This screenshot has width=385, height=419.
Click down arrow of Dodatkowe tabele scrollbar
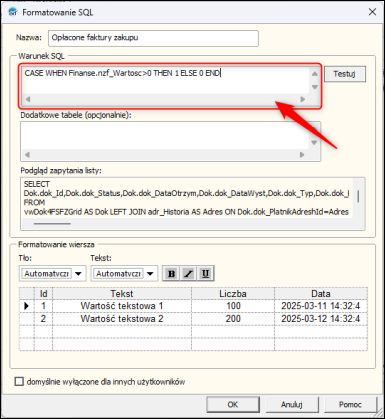[314, 143]
